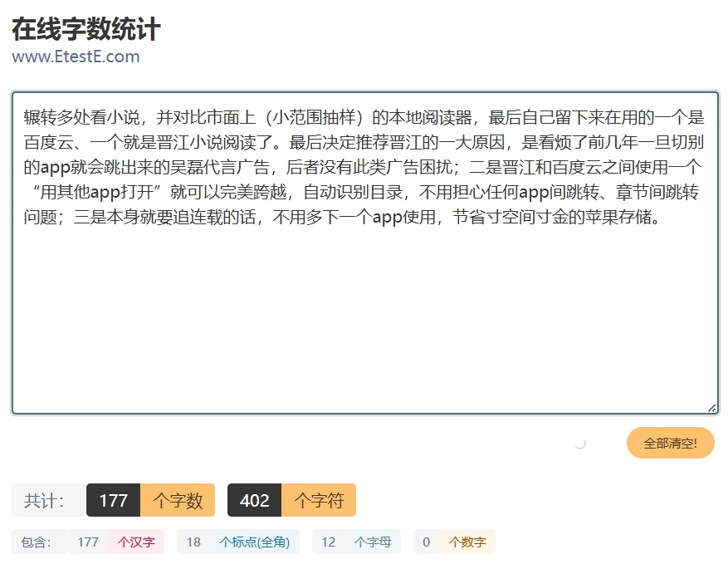The width and height of the screenshot is (728, 564).
Task: Click the 0 digits count
Action: [426, 542]
